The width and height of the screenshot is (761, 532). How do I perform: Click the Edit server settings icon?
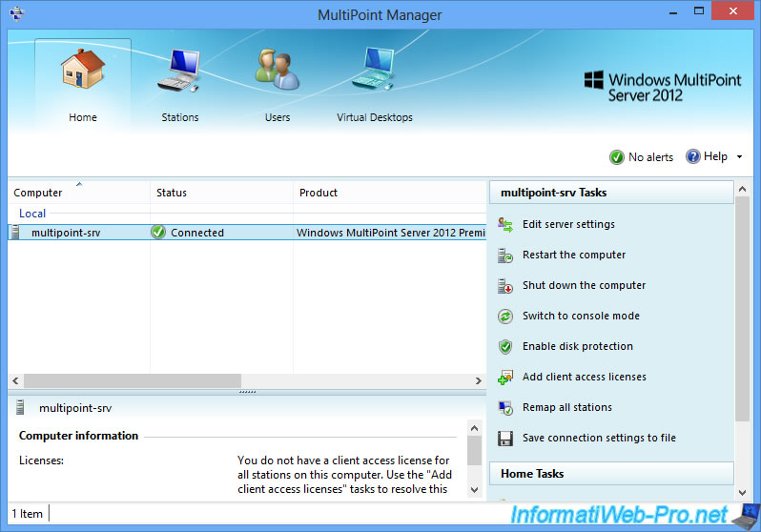click(505, 225)
